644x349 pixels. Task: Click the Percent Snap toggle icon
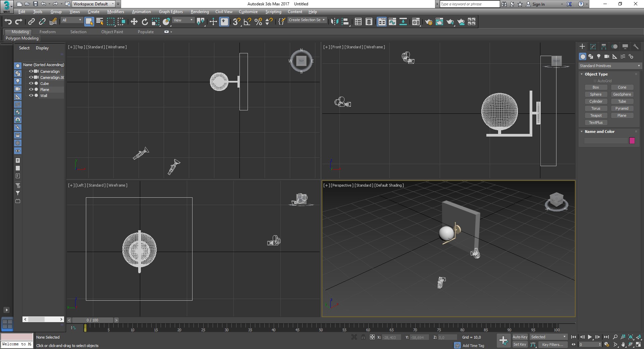coord(258,22)
